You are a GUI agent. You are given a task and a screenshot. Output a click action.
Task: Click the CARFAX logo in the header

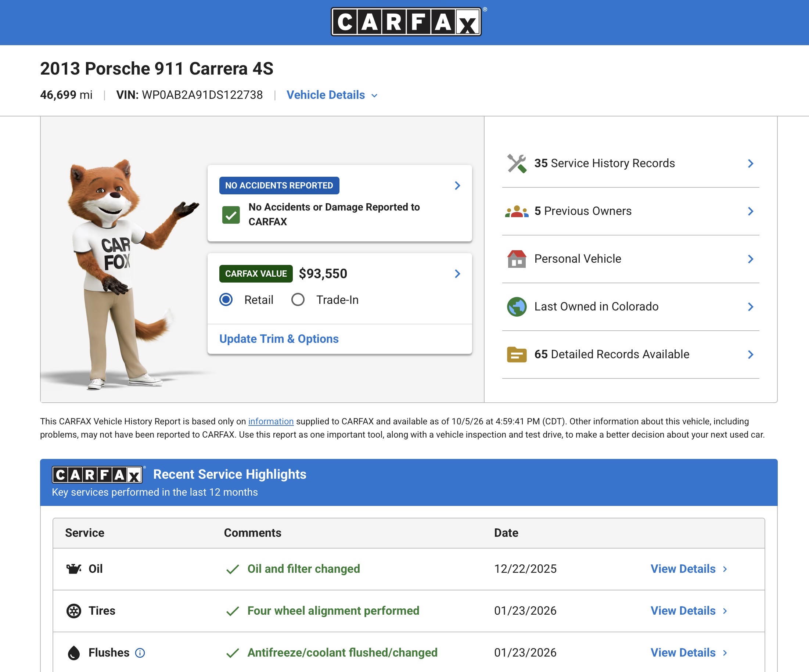click(406, 22)
